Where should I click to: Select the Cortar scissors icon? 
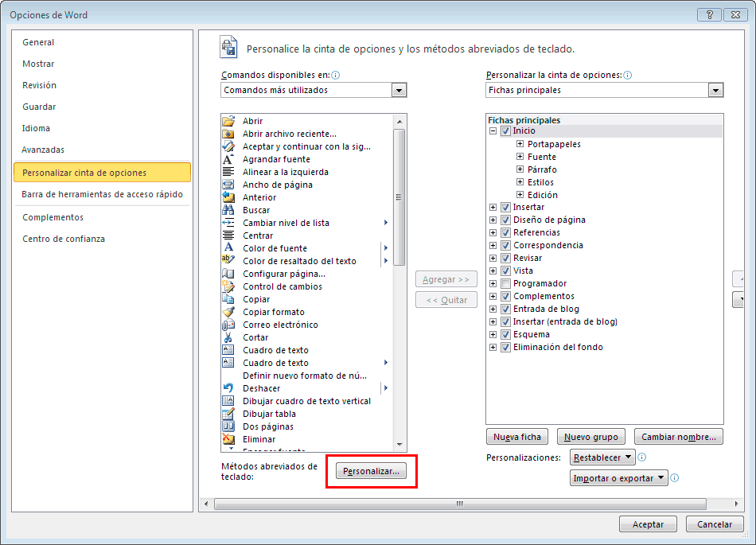[x=228, y=337]
